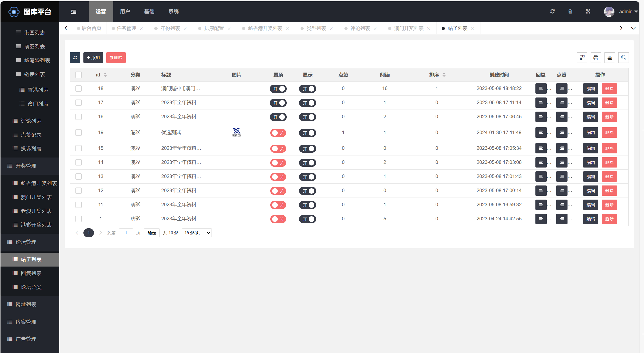Click the 确定 pagination button
This screenshot has width=644, height=353.
tap(152, 233)
